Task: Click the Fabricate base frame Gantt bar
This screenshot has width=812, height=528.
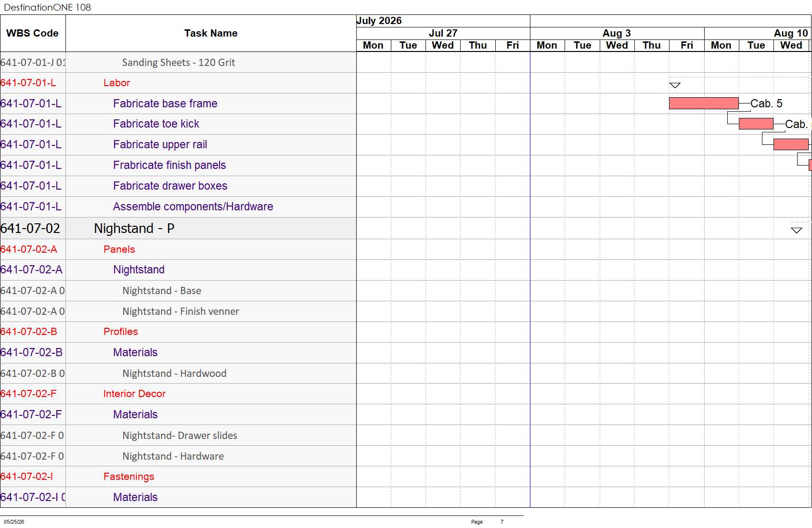Action: [x=704, y=103]
